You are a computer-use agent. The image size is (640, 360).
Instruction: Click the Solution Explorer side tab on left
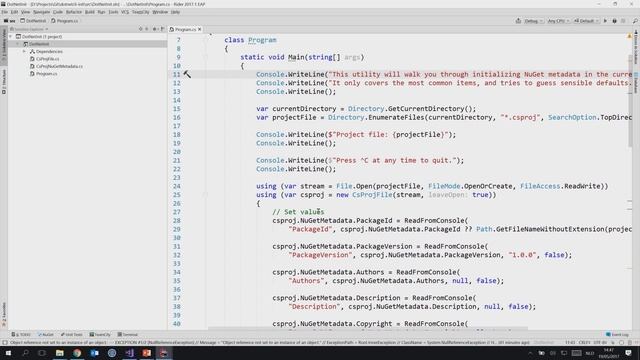coord(4,46)
